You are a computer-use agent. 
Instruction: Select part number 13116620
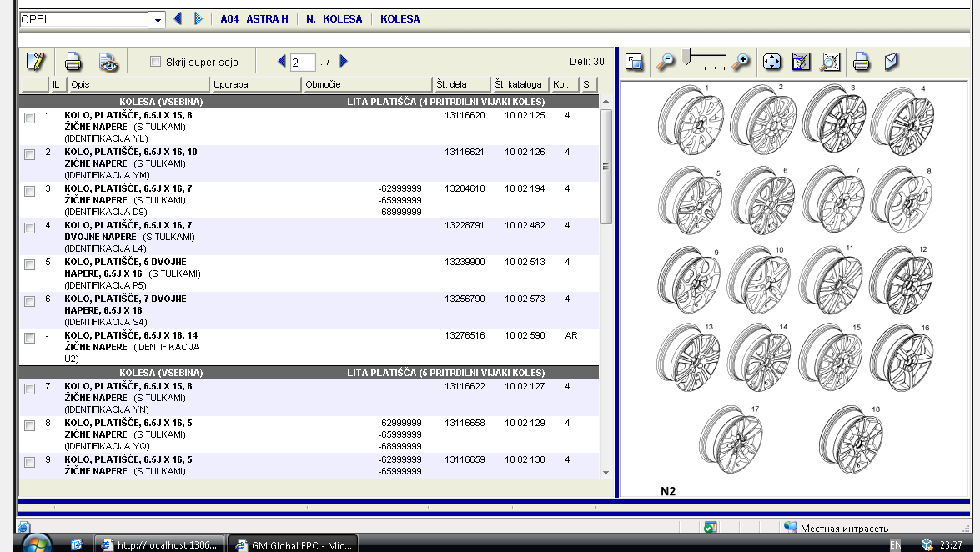pyautogui.click(x=465, y=116)
